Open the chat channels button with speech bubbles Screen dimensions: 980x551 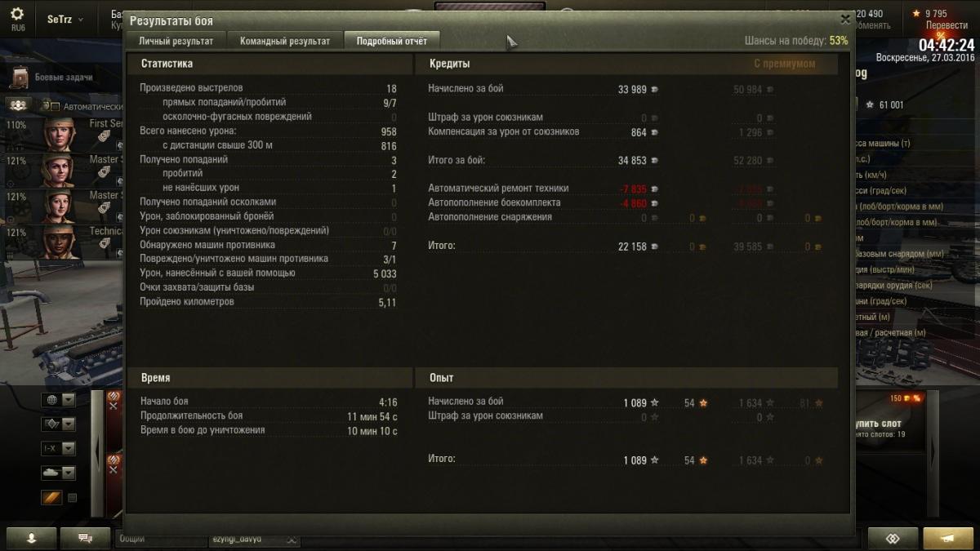84,539
